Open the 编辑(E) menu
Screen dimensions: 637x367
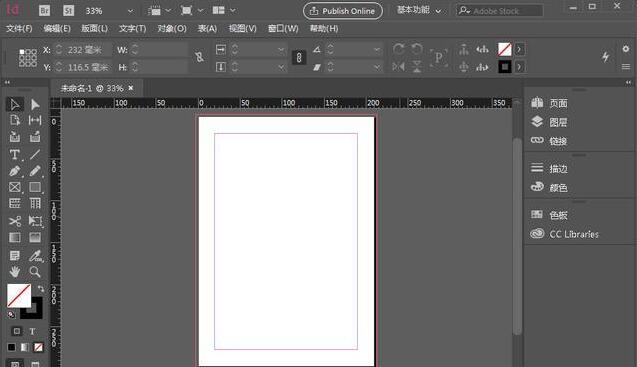click(57, 28)
